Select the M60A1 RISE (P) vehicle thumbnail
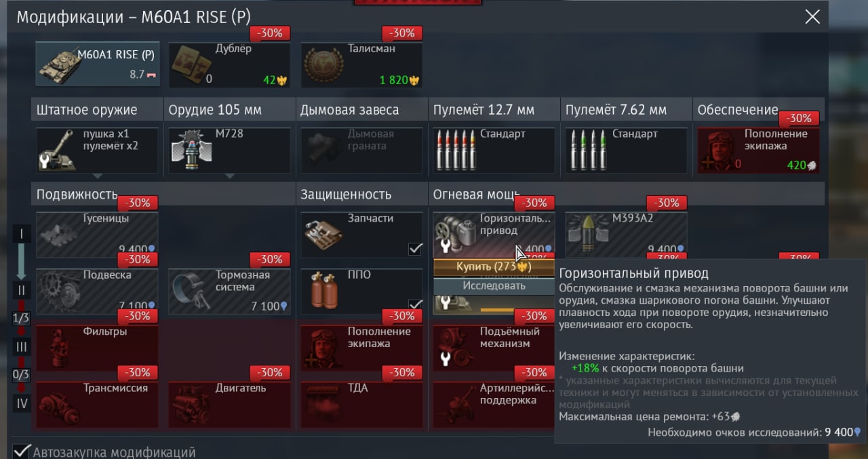868x459 pixels. (x=97, y=64)
